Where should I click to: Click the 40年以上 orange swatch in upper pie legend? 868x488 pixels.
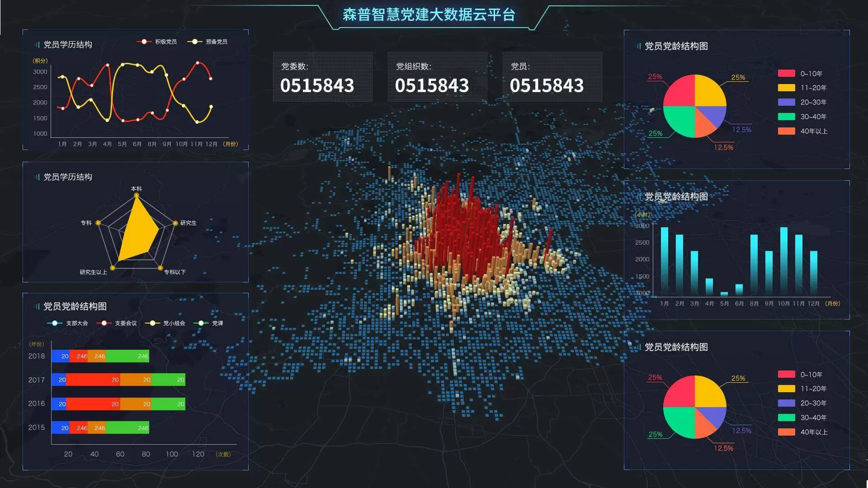(786, 131)
